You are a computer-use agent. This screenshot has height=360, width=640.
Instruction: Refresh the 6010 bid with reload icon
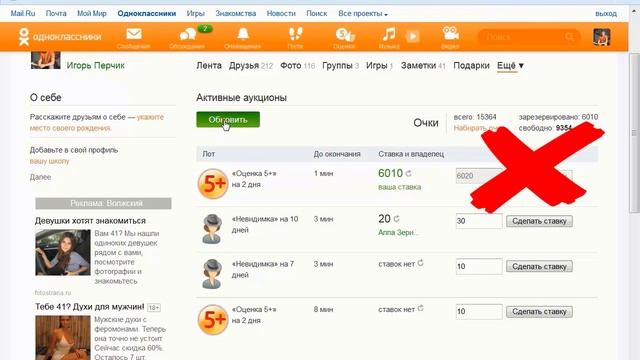(x=409, y=173)
